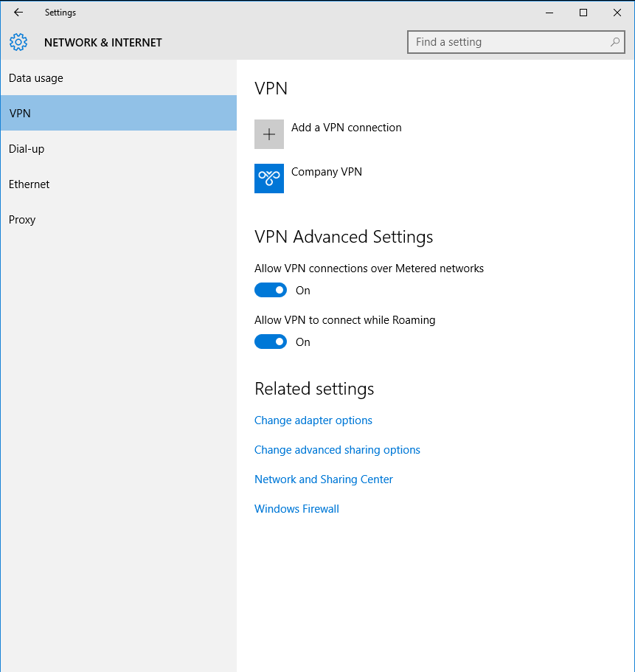Open Change adapter options link

click(x=313, y=420)
